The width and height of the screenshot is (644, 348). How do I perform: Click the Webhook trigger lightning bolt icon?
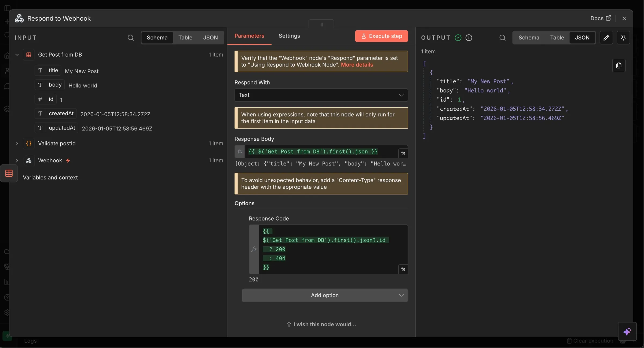[x=68, y=160]
